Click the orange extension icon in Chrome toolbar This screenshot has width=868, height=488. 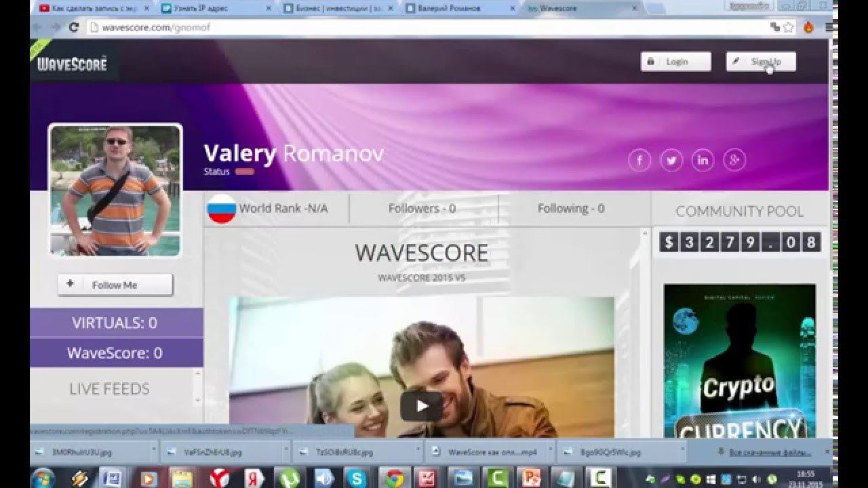coord(808,28)
